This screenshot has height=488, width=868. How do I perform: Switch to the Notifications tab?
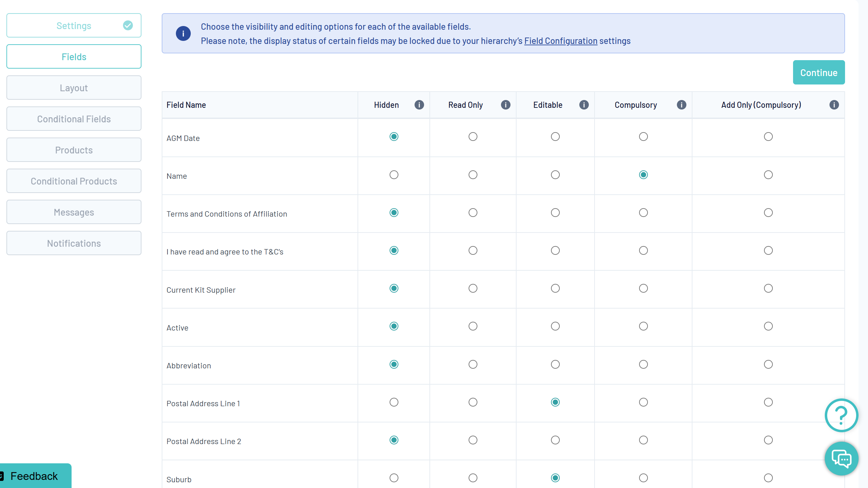coord(74,243)
